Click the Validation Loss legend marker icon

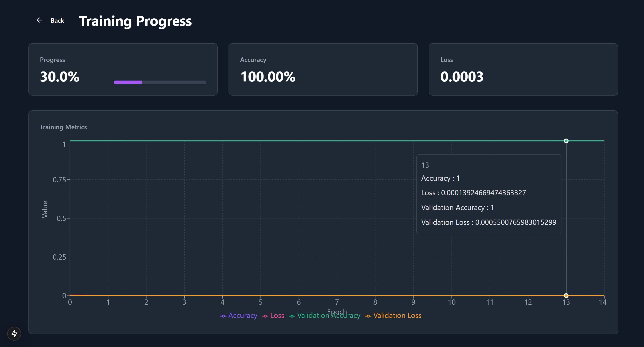[x=368, y=316]
